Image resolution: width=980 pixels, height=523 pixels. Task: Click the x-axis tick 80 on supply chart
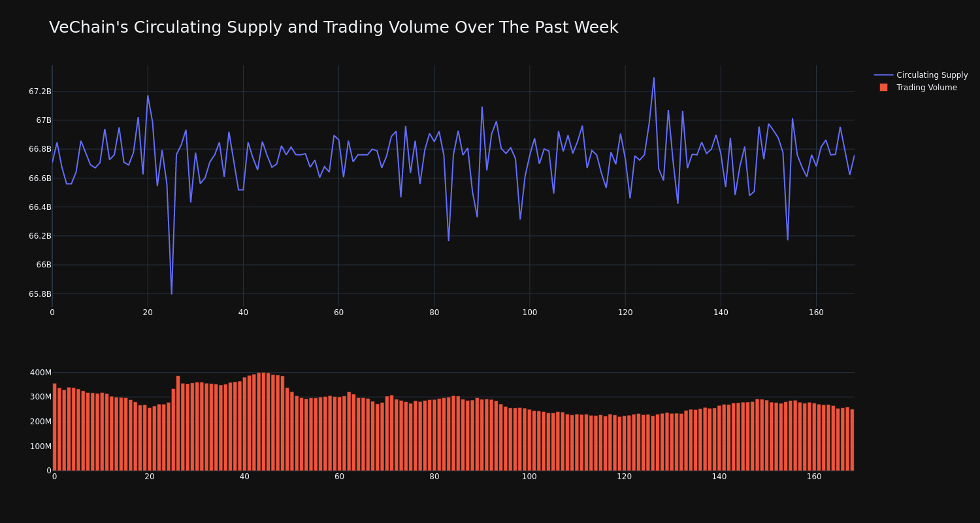pos(434,312)
